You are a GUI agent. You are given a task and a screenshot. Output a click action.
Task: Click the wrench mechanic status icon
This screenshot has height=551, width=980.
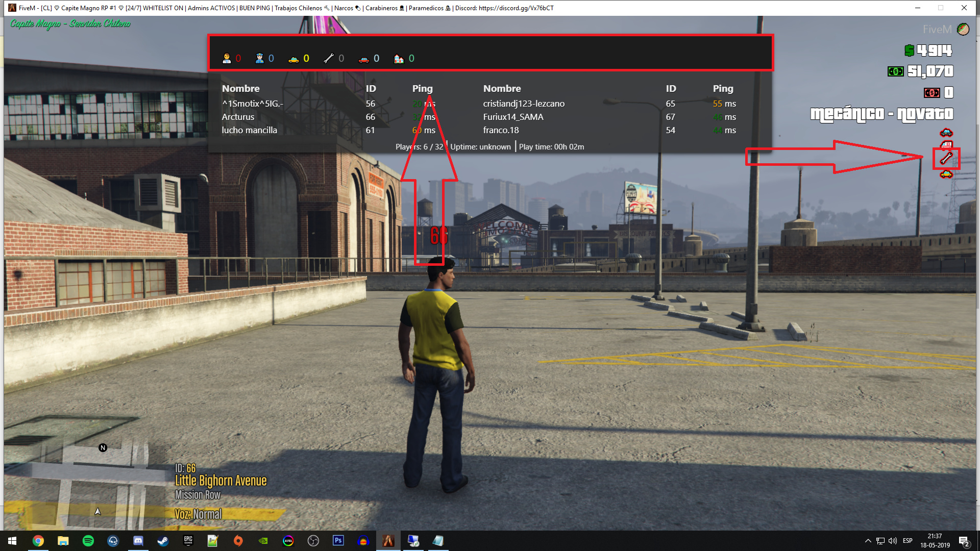(946, 159)
